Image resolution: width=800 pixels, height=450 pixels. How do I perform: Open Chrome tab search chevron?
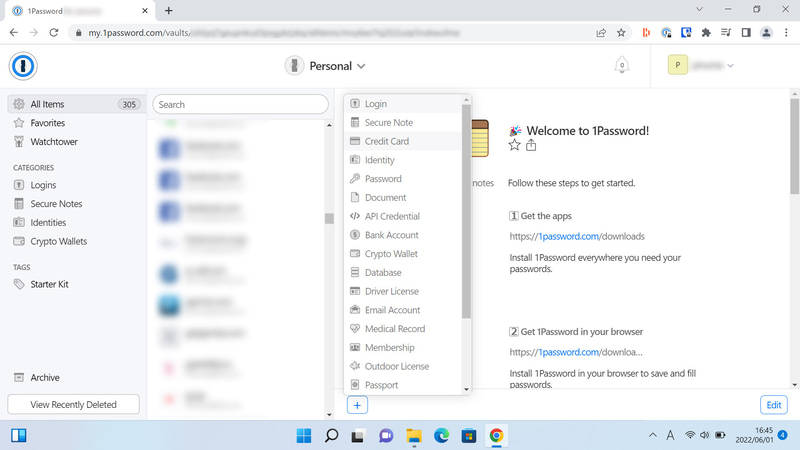(699, 9)
